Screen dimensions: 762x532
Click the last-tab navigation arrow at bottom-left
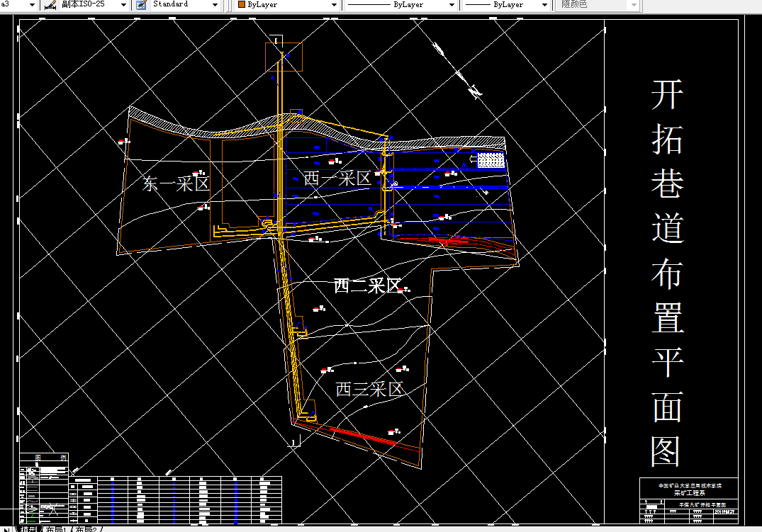(7, 530)
